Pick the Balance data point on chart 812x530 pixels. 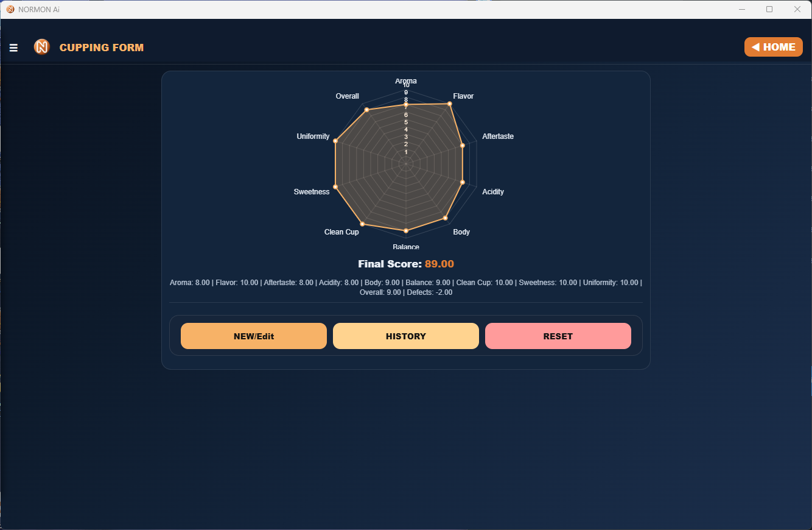click(406, 230)
